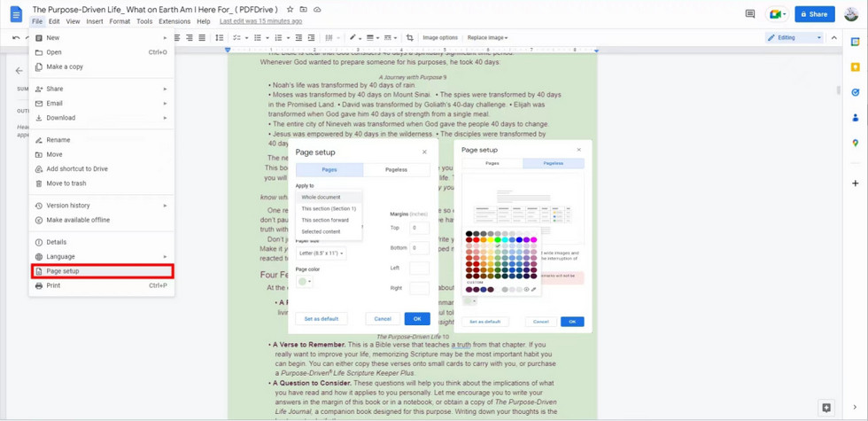This screenshot has width=868, height=421.
Task: Click the line spacing icon
Action: click(x=220, y=37)
